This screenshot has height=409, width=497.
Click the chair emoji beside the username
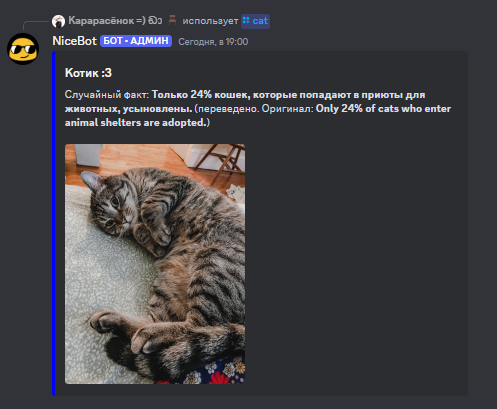pyautogui.click(x=172, y=20)
